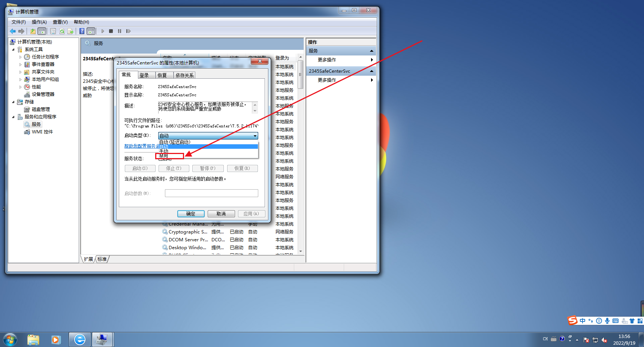Image resolution: width=644 pixels, height=347 pixels.
Task: Click the 确定 button
Action: point(191,214)
